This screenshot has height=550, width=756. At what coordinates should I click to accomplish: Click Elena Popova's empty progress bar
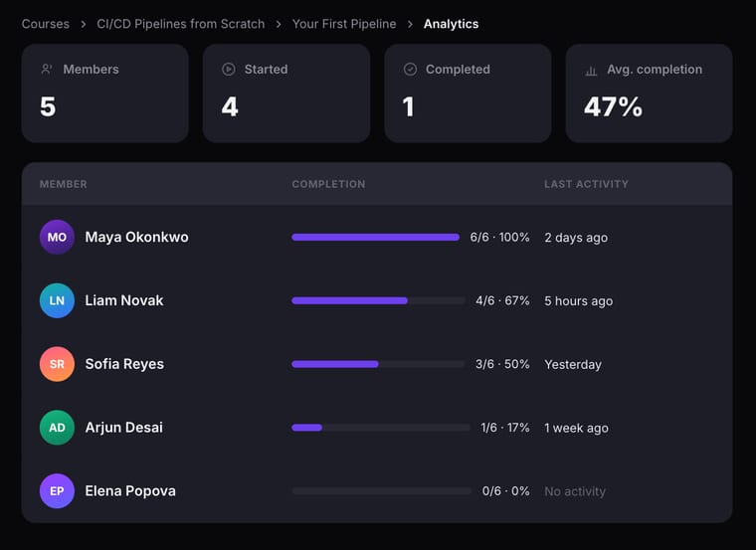382,491
